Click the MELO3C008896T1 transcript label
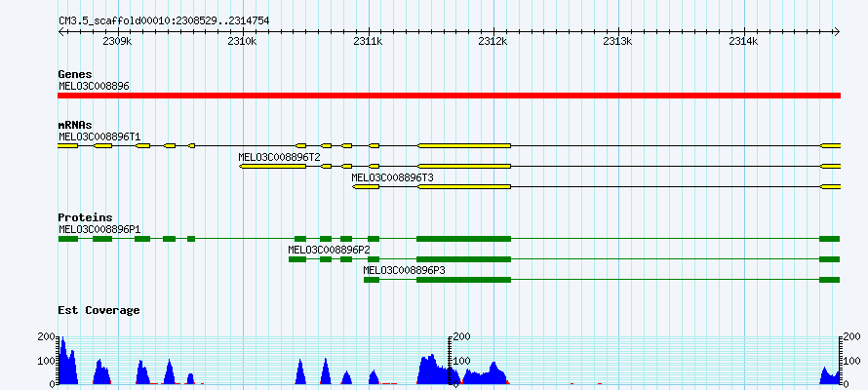The image size is (868, 390). coord(99,136)
